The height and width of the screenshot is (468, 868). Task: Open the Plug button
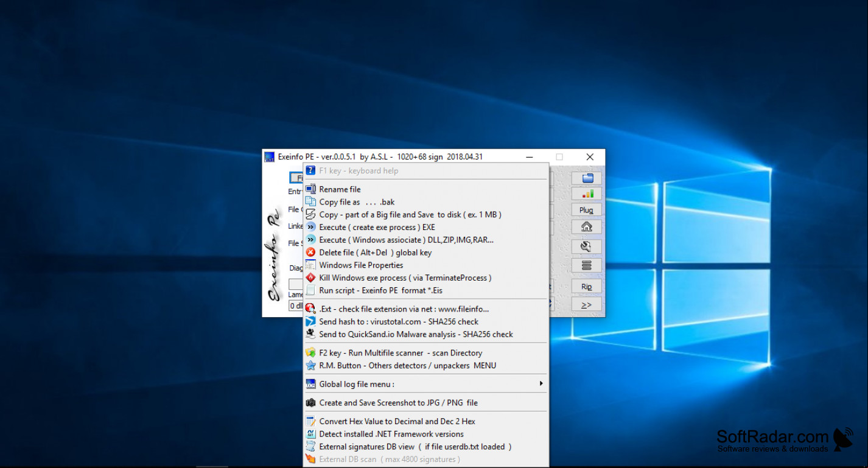[587, 210]
